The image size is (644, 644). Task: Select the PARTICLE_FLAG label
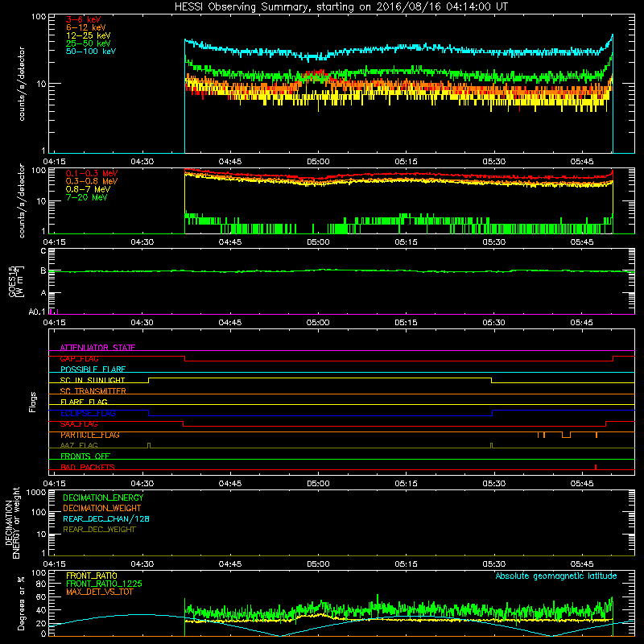[x=89, y=435]
